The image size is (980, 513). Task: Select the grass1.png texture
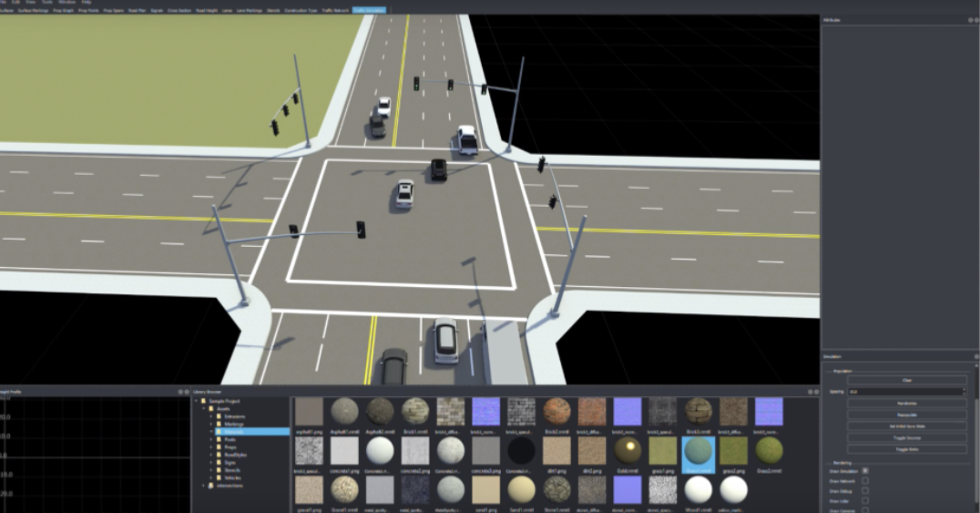662,450
